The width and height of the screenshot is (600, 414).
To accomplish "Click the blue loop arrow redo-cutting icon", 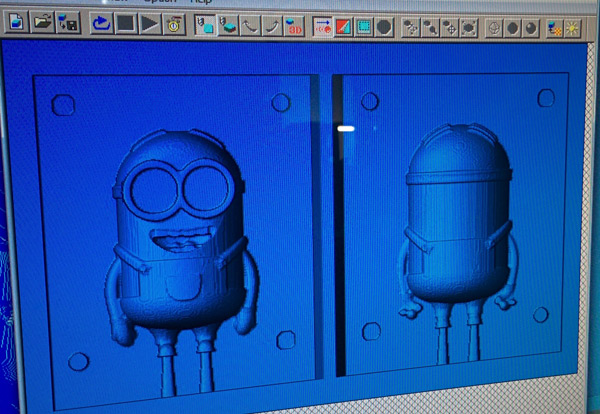I will tap(101, 24).
